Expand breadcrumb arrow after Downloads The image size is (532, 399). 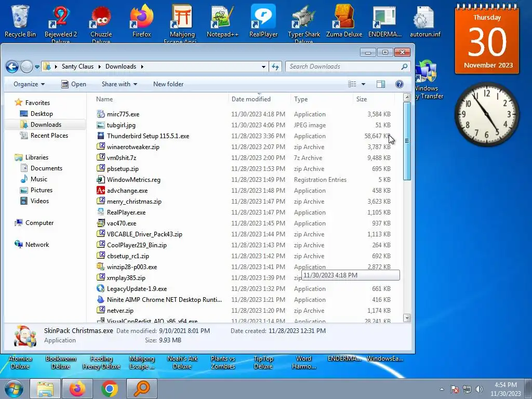click(x=142, y=66)
